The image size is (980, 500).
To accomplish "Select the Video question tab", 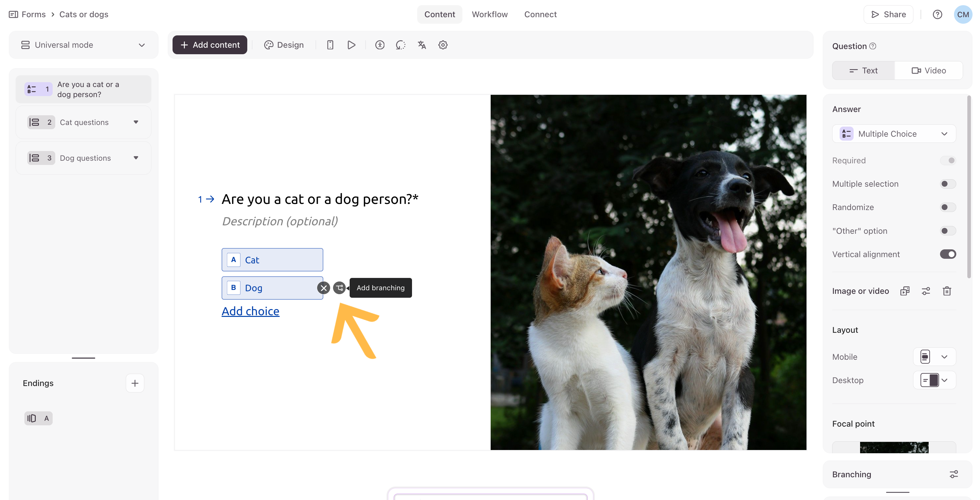I will point(928,70).
